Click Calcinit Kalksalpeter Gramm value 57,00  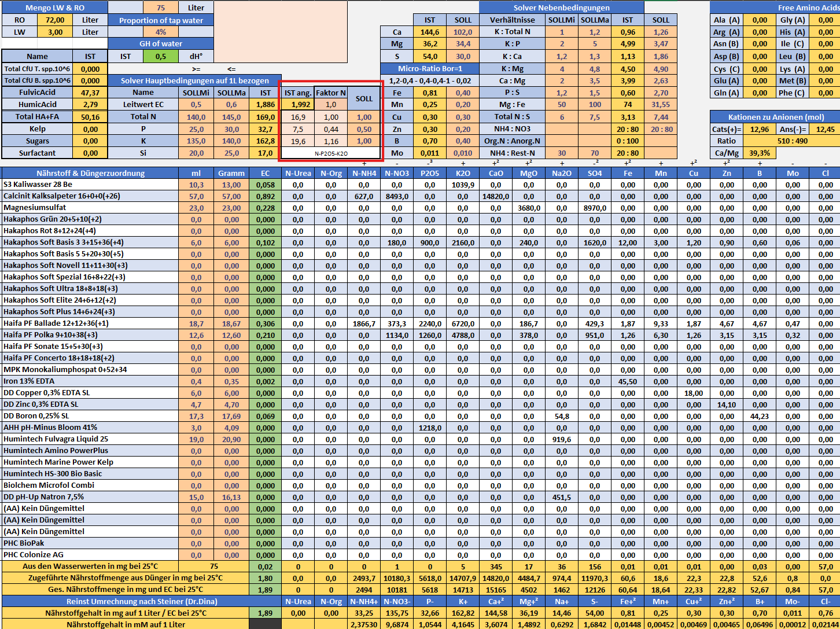(231, 196)
